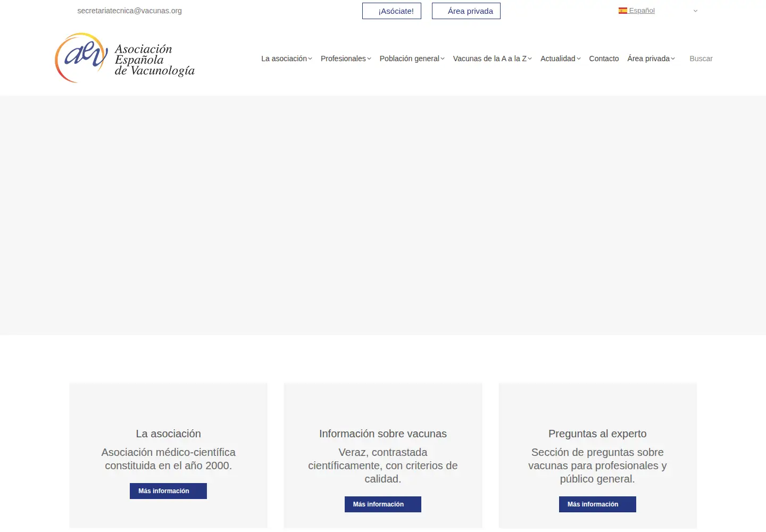Viewport: 766px width, 532px height.
Task: Select Español language link
Action: (642, 11)
